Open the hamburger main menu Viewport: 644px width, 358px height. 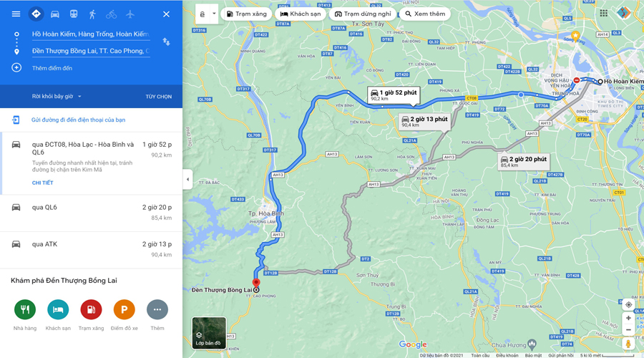tap(16, 14)
